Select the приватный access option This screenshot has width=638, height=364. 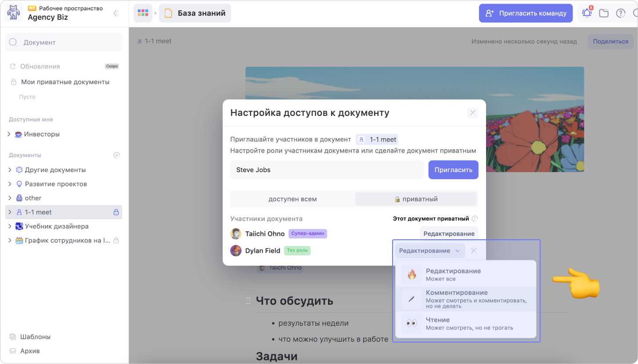(x=416, y=199)
